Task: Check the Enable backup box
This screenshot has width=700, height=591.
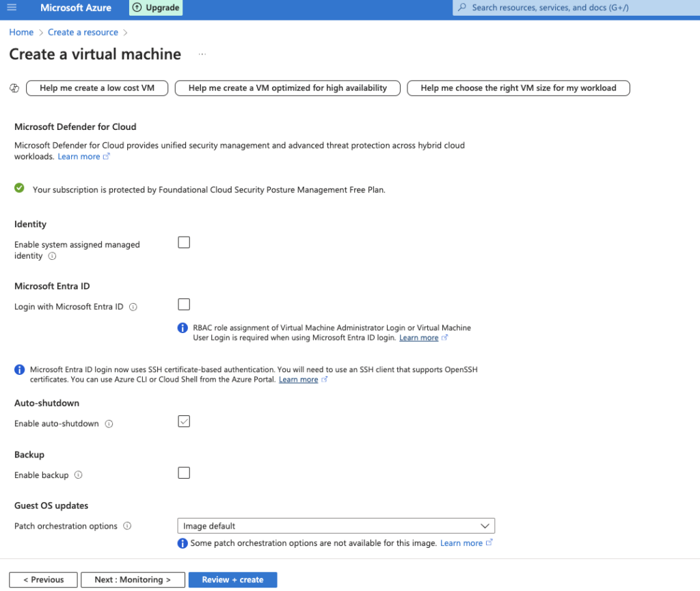Action: click(184, 473)
